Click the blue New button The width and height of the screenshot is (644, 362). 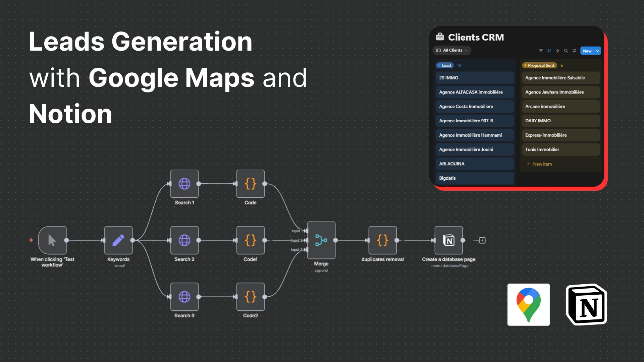(587, 51)
